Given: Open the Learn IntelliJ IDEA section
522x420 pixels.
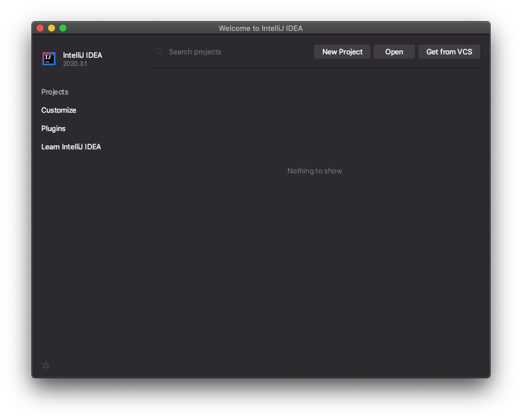Looking at the screenshot, I should click(71, 146).
